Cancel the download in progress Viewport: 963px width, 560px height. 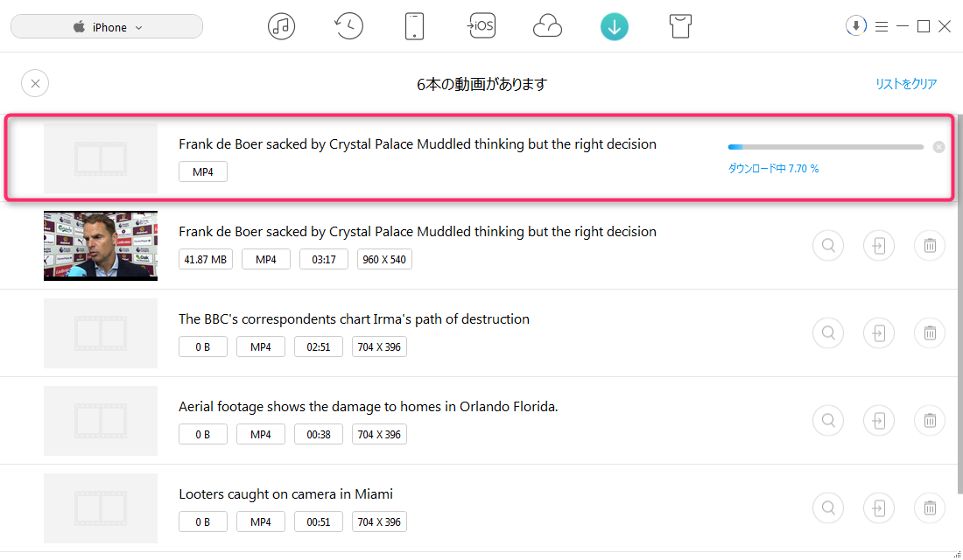(x=938, y=147)
